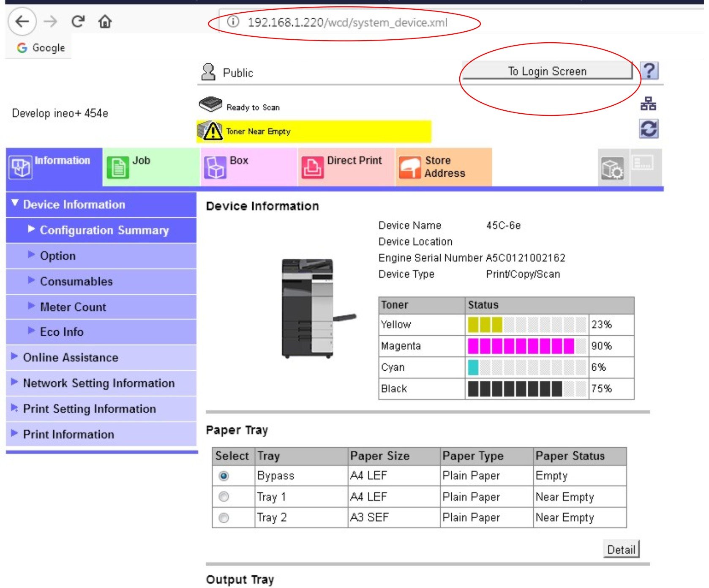Viewport: 709px width, 588px height.
Task: Select the Tray 1 radio button
Action: tap(224, 497)
